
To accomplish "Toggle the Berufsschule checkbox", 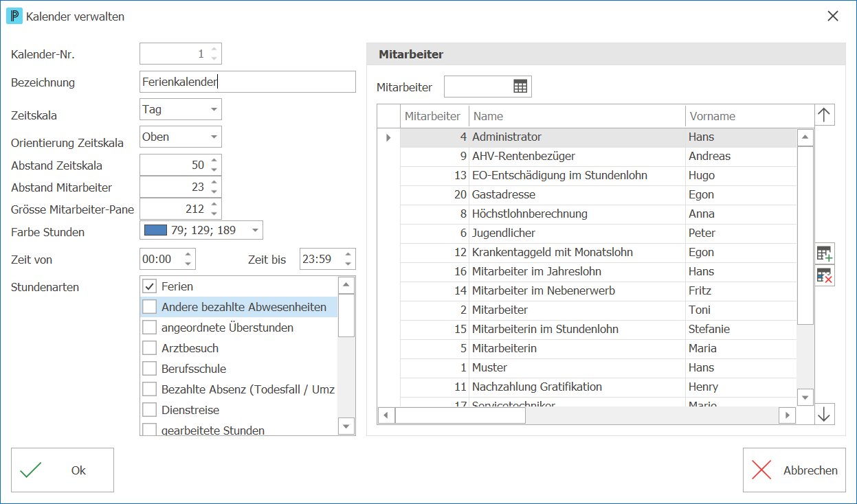I will coord(149,369).
